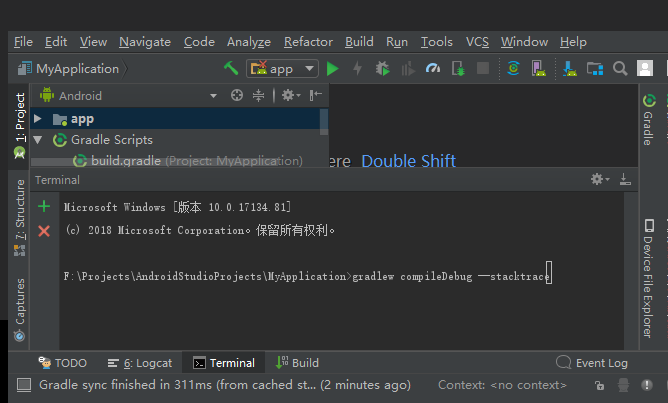Open the Help menu
Image resolution: width=668 pixels, height=403 pixels.
(x=573, y=42)
